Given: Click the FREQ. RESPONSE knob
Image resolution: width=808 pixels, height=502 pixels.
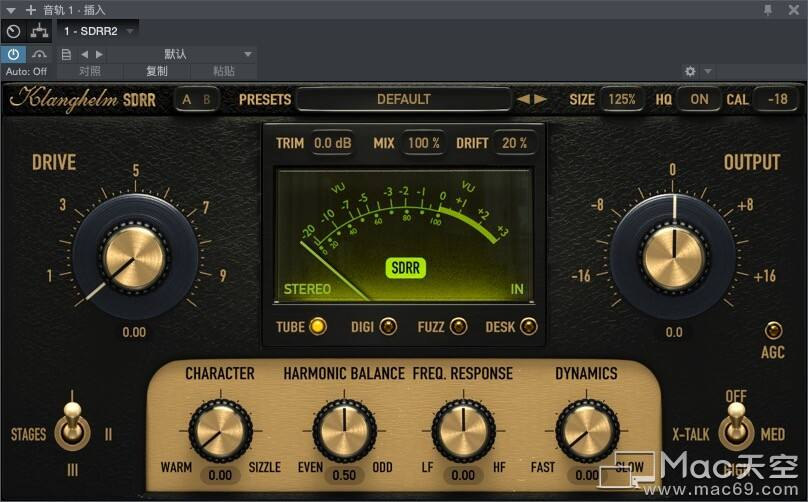Looking at the screenshot, I should (x=463, y=430).
